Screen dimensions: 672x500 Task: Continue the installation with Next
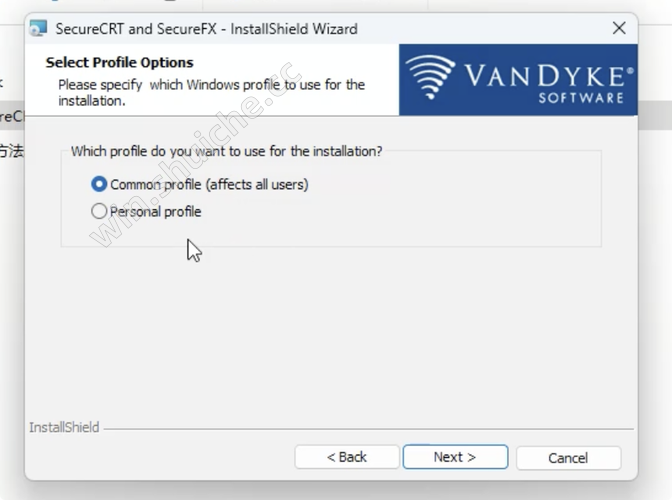coord(455,457)
